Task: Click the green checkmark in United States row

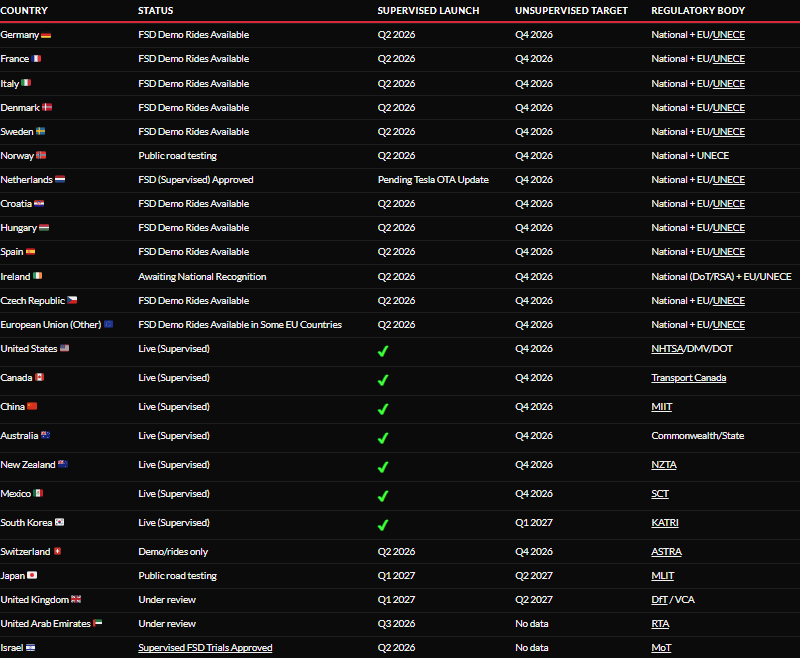Action: tap(383, 351)
